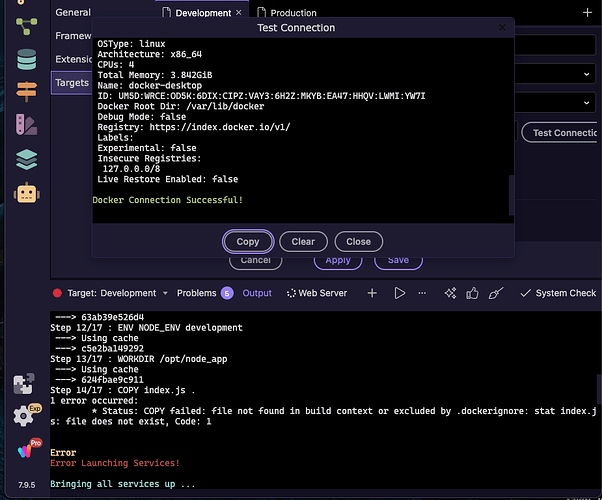Click the play icon in bottom toolbar
The image size is (602, 500).
point(400,293)
